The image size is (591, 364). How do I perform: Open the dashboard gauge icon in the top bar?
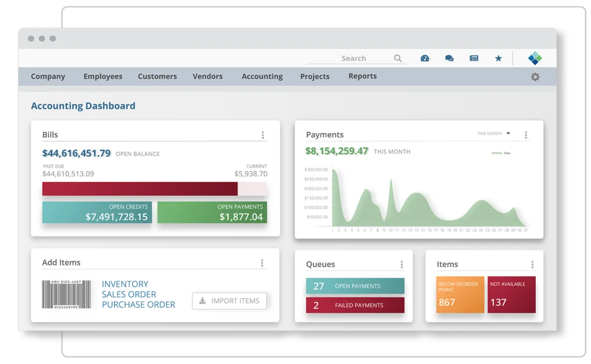click(x=425, y=58)
